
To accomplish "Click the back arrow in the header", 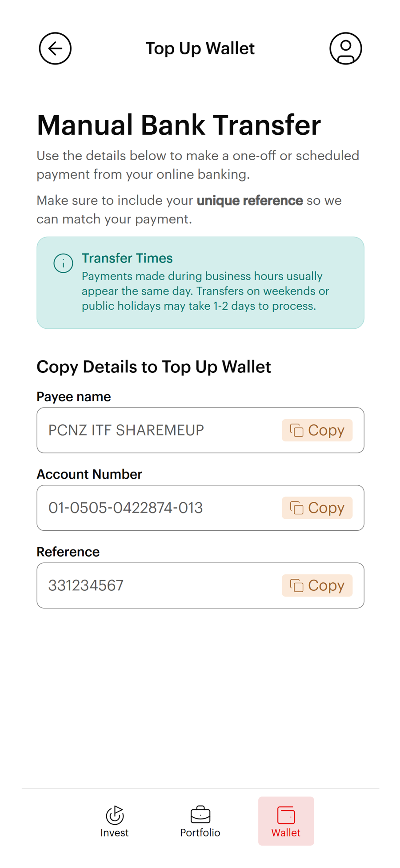I will tap(55, 48).
